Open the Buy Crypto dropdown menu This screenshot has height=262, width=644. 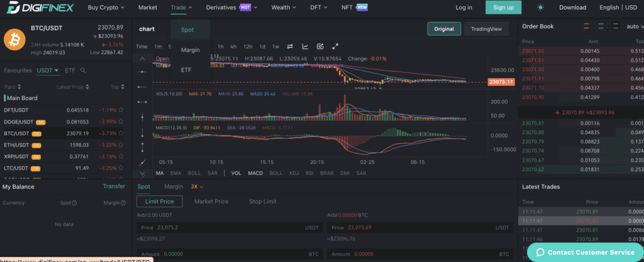coord(106,8)
